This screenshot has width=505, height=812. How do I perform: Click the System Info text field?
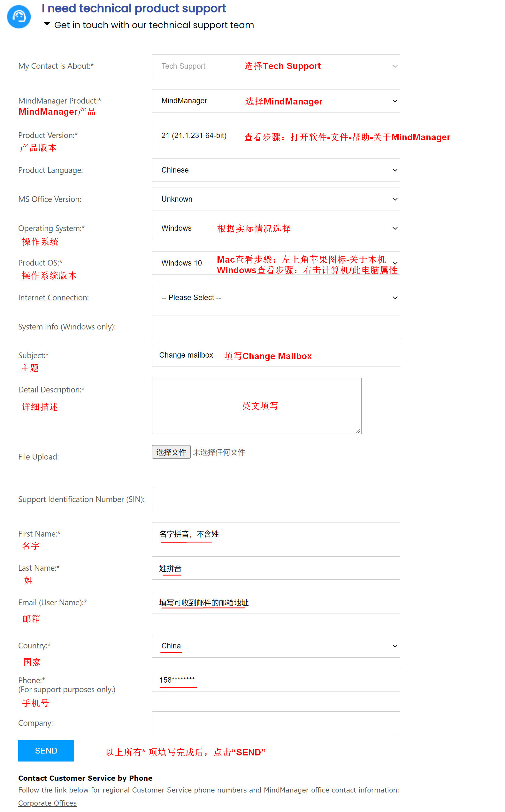276,327
